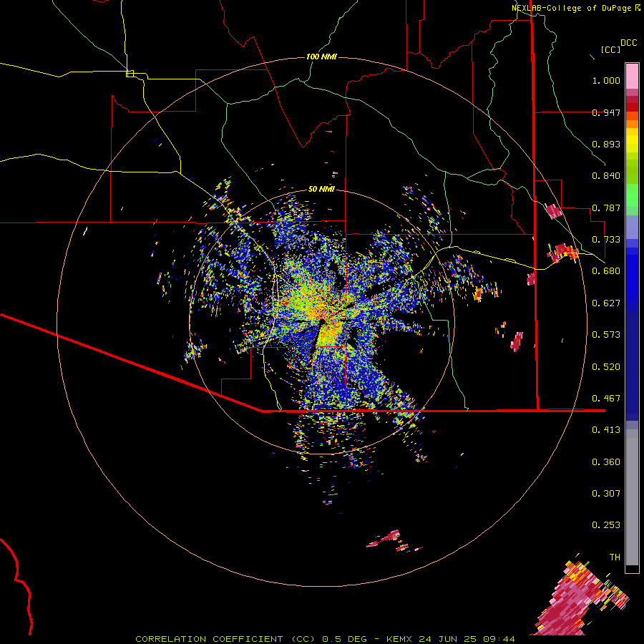Select the 0.893 scale value

[606, 144]
